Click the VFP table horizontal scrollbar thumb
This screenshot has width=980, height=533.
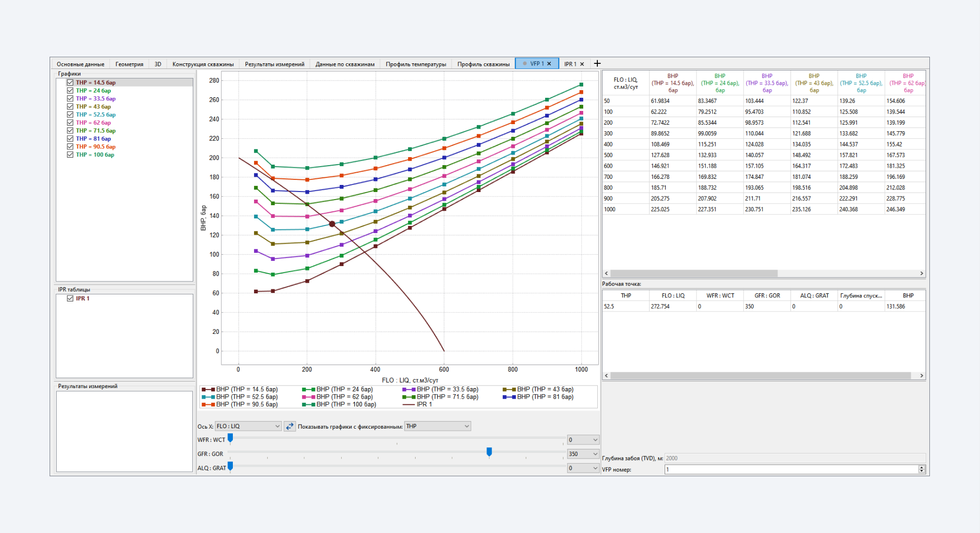694,274
